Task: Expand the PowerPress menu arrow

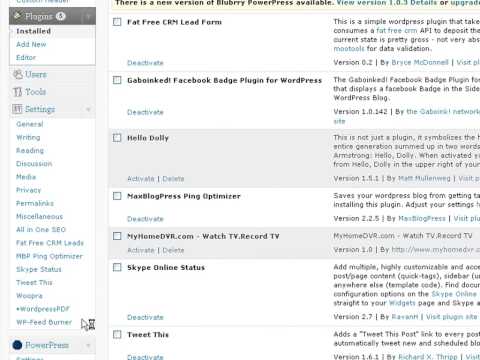Action: pyautogui.click(x=88, y=345)
